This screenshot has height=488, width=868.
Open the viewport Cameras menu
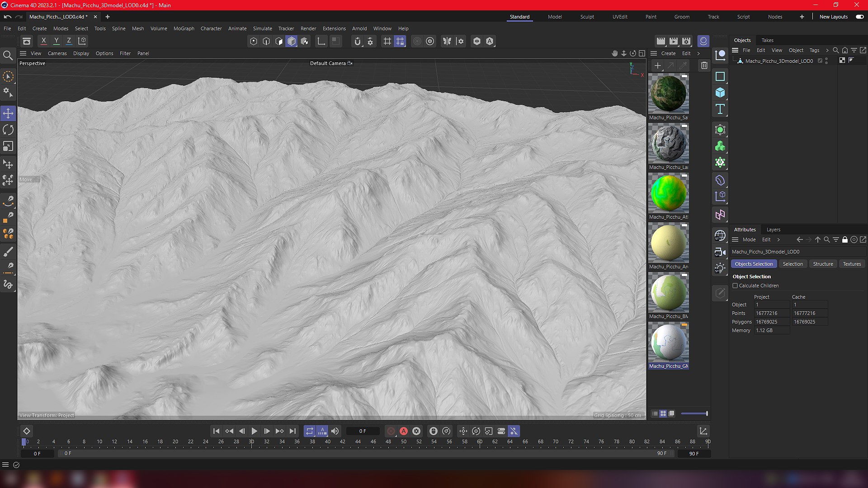click(57, 53)
